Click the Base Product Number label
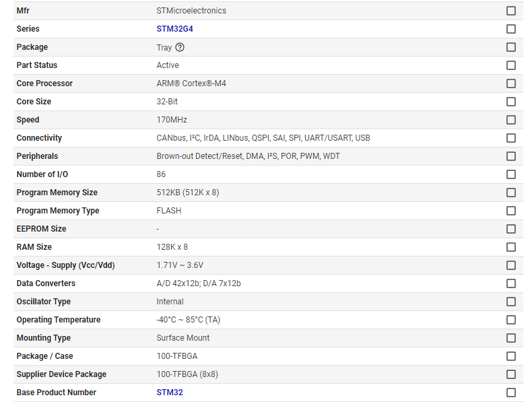The image size is (532, 406). pyautogui.click(x=57, y=393)
